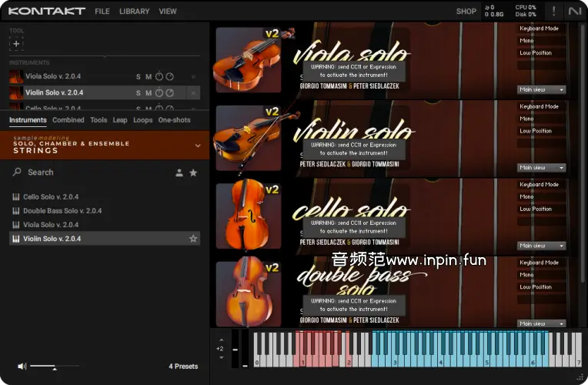Click the add tool plus icon

coord(16,44)
